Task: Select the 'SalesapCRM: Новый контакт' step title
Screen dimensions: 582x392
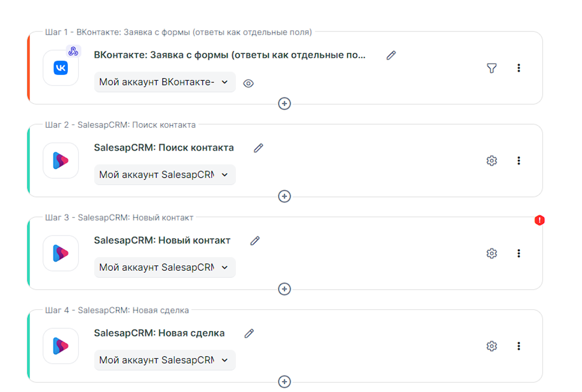Action: [x=162, y=240]
